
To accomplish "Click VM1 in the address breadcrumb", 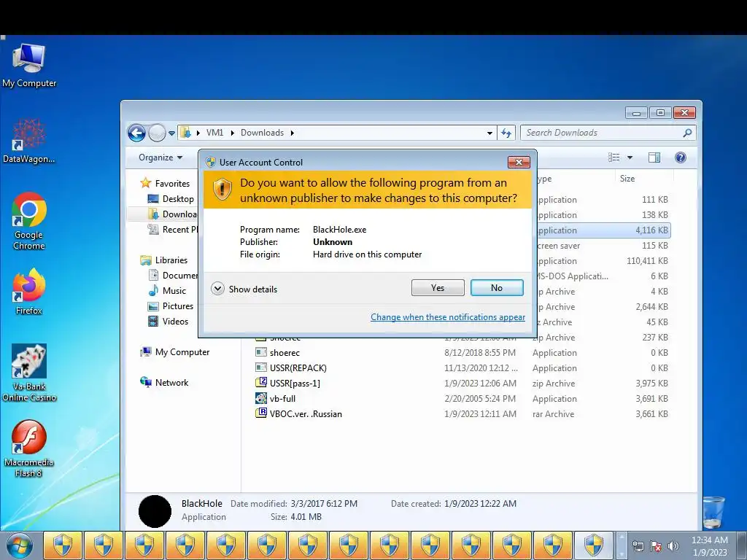I will click(214, 133).
